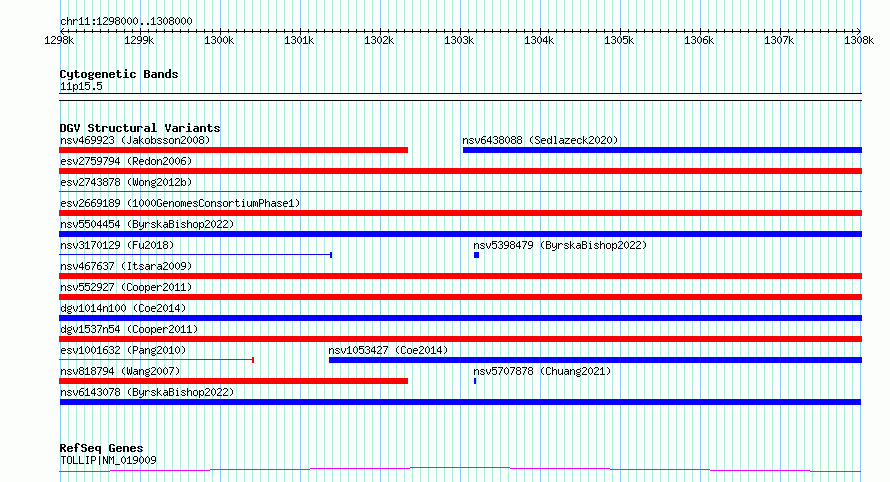Click the 1302k ruler tick label
This screenshot has height=482, width=890.
coord(379,40)
